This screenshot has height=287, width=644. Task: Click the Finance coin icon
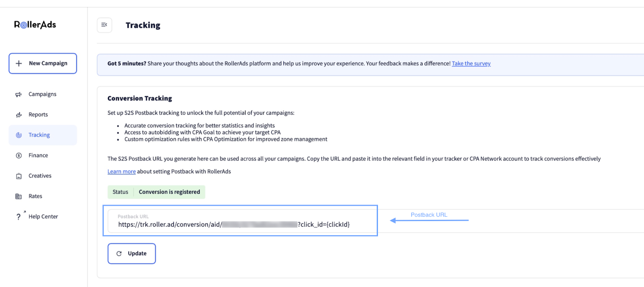click(19, 156)
